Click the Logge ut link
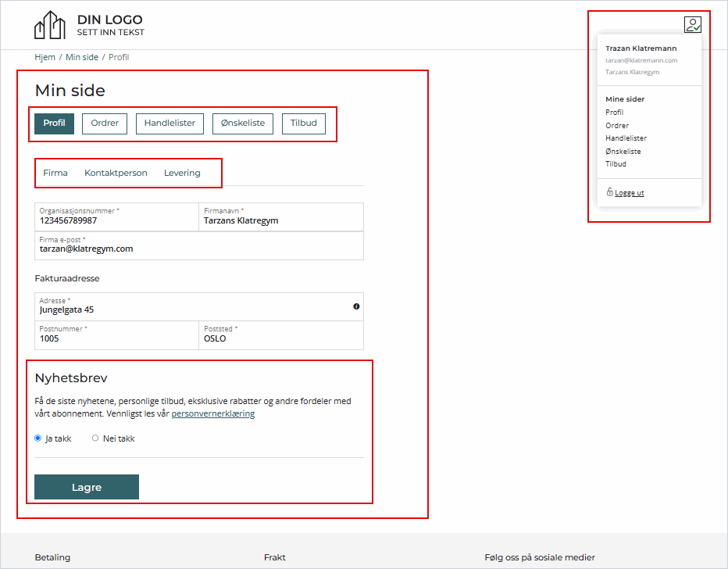The image size is (728, 569). pos(629,193)
